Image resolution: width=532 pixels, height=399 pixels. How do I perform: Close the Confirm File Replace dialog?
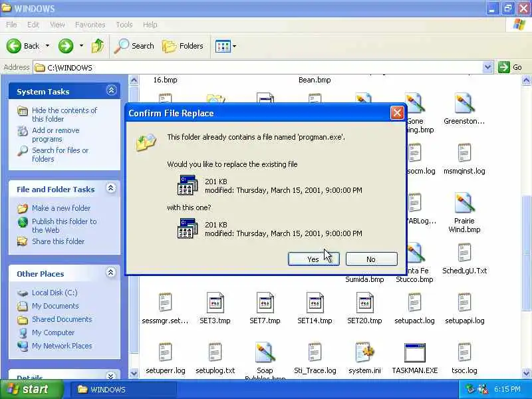pyautogui.click(x=397, y=113)
